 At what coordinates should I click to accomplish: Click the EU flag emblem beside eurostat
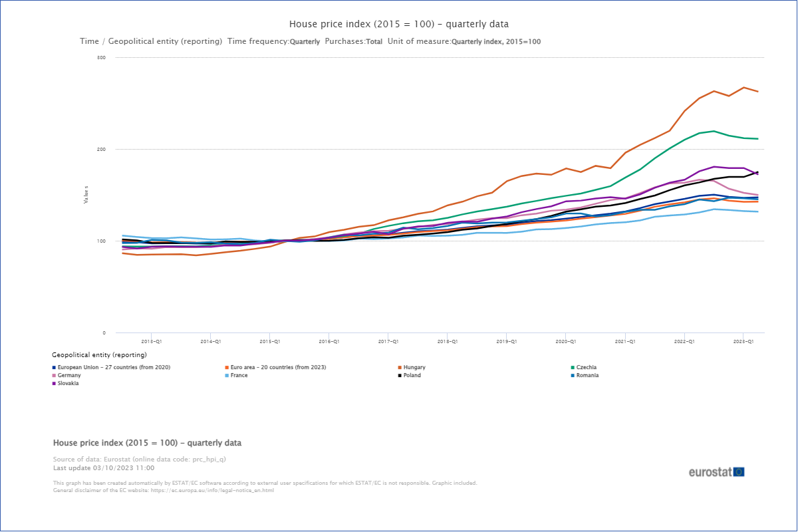tap(738, 471)
